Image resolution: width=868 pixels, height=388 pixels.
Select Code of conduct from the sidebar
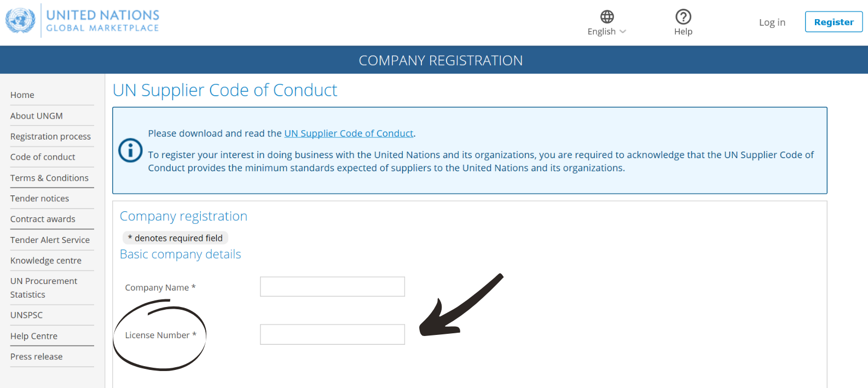43,157
